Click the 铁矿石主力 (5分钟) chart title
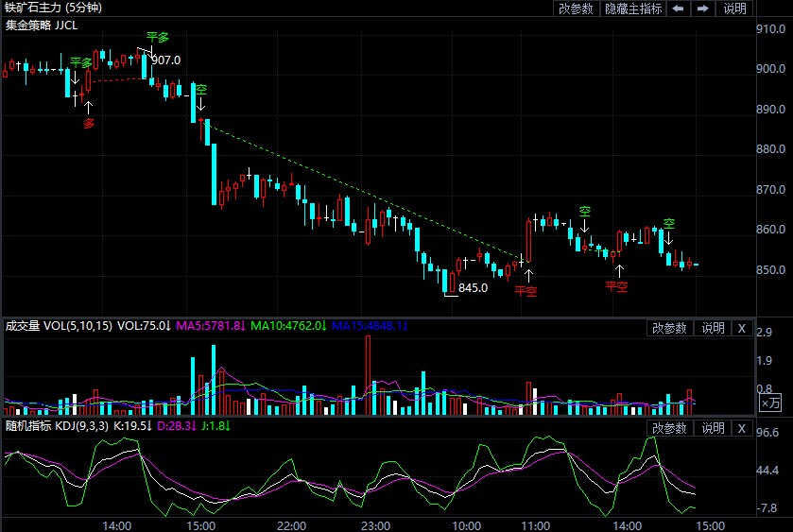The height and width of the screenshot is (532, 793). pos(53,9)
